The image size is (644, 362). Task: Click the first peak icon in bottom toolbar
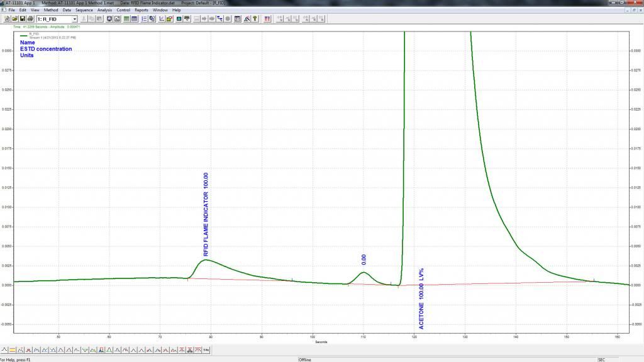pos(5,349)
